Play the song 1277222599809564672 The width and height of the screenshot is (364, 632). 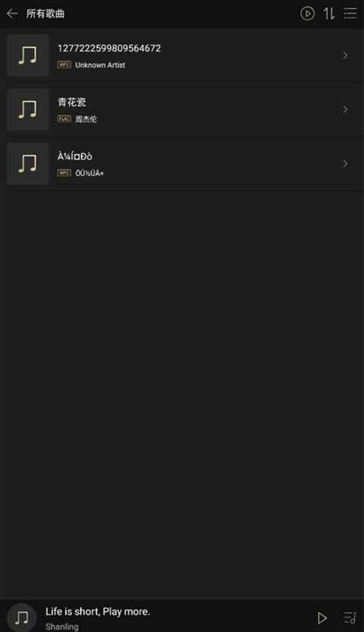[x=182, y=55]
